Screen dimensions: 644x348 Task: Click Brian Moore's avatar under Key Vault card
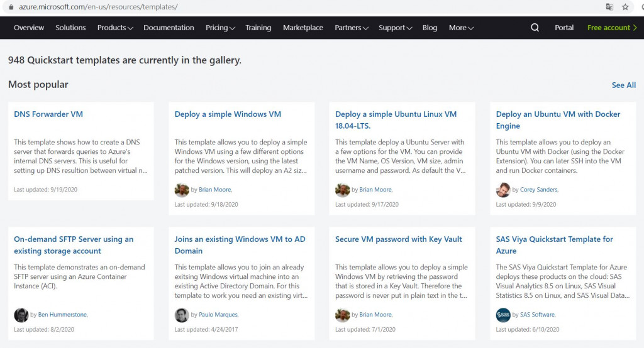(x=342, y=315)
